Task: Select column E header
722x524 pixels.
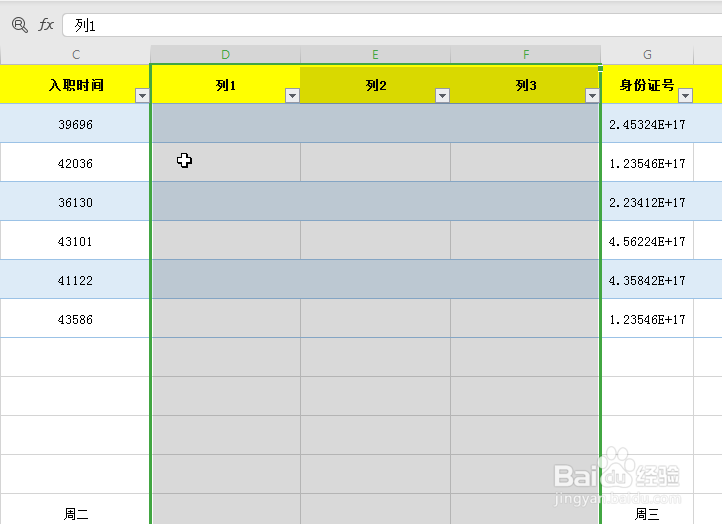Action: pos(375,54)
